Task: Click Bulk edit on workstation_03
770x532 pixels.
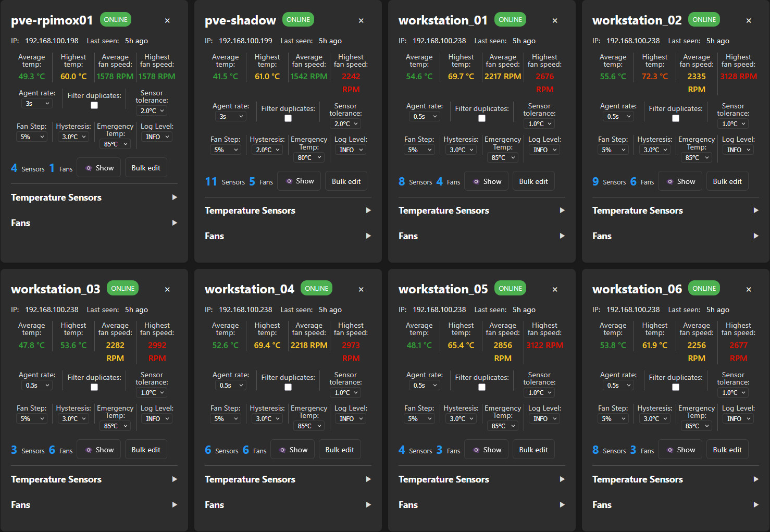Action: coord(146,450)
